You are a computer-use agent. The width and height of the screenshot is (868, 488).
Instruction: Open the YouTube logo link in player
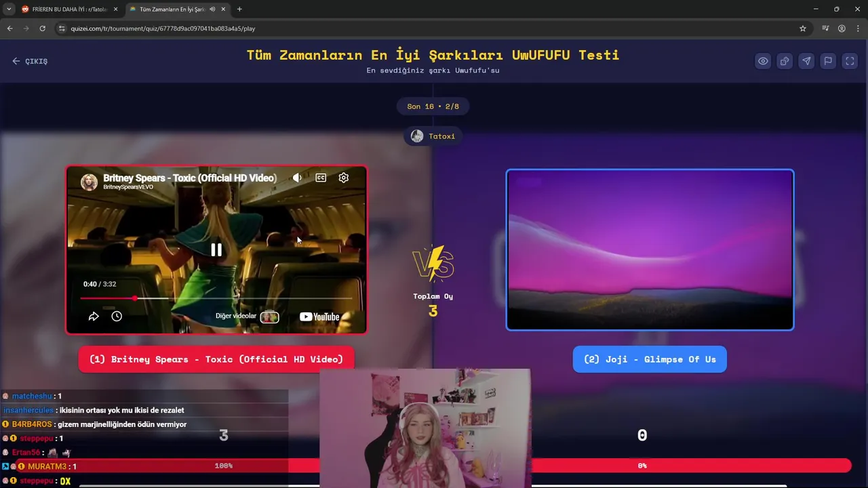[x=319, y=317]
